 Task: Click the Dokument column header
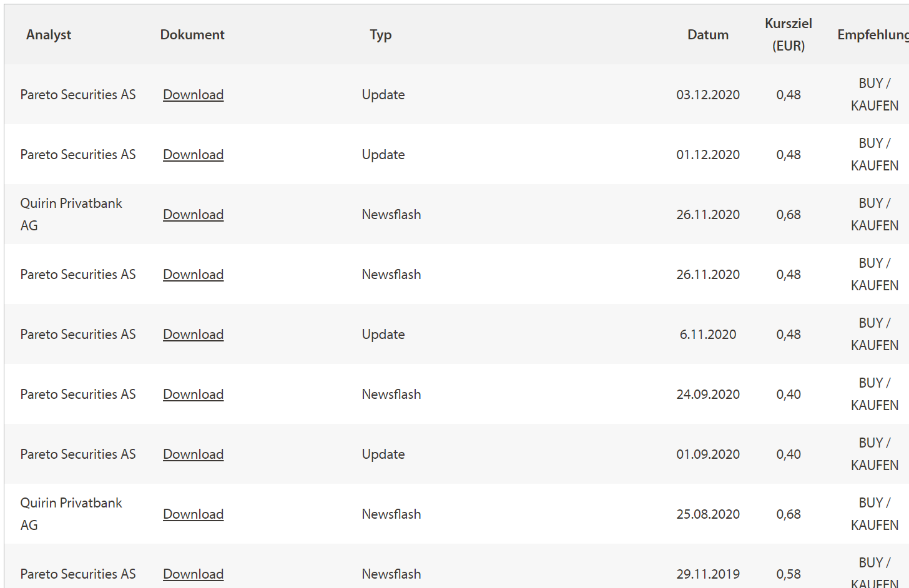click(192, 35)
